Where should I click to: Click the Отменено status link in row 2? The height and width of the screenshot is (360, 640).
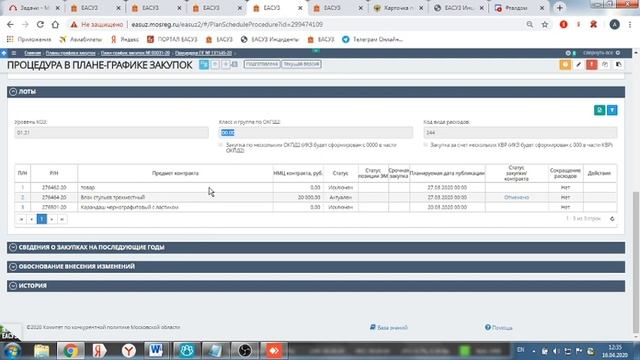pos(516,197)
